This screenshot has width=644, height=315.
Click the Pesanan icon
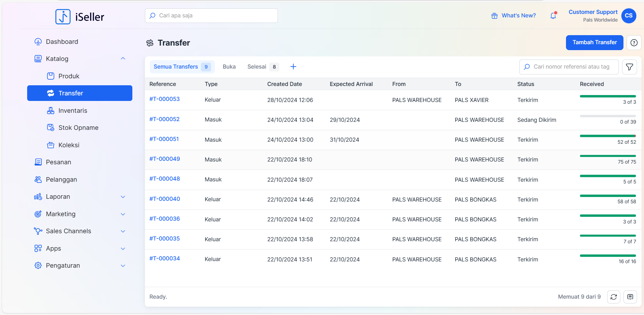(x=38, y=162)
